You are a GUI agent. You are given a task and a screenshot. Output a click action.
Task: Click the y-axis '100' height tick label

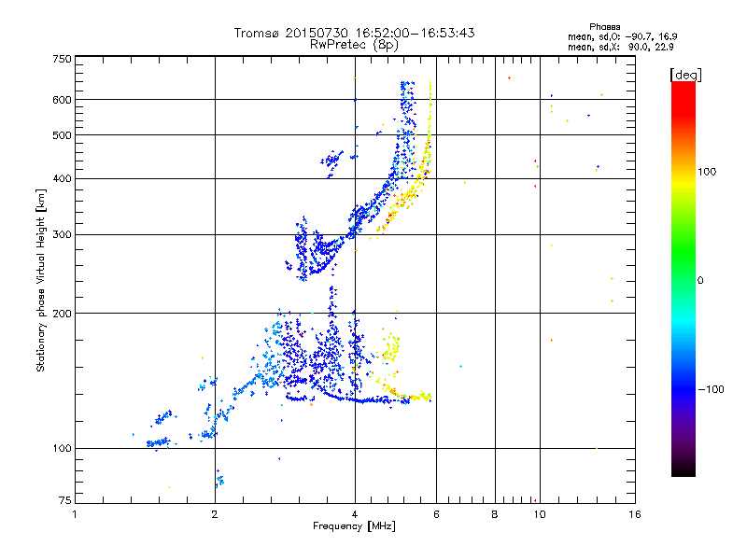[x=62, y=449]
